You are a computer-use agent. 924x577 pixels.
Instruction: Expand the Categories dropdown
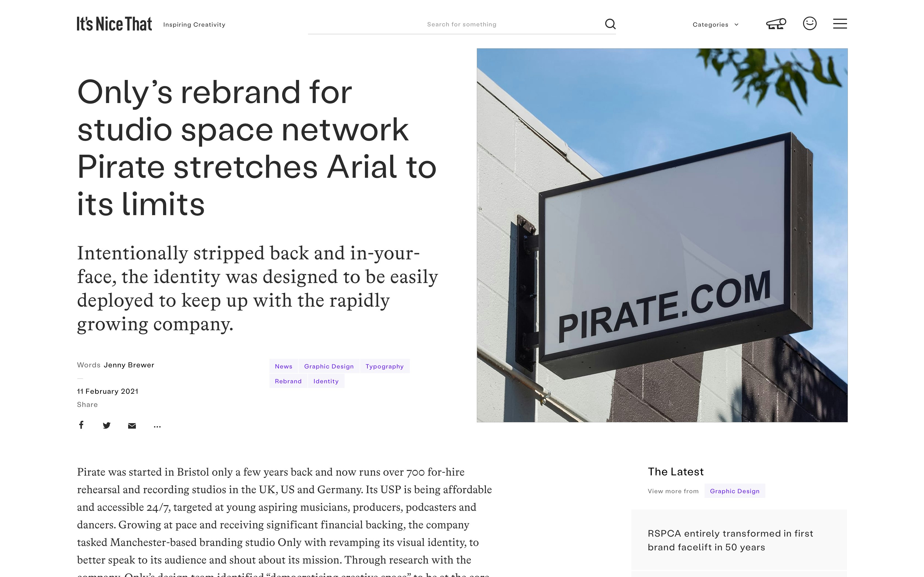[x=710, y=25]
